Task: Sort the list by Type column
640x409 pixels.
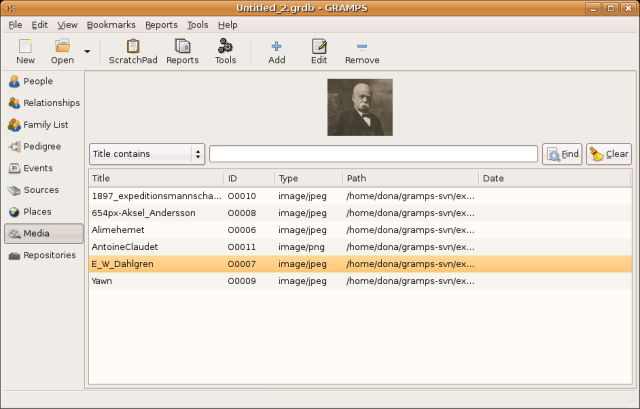Action: tap(306, 178)
